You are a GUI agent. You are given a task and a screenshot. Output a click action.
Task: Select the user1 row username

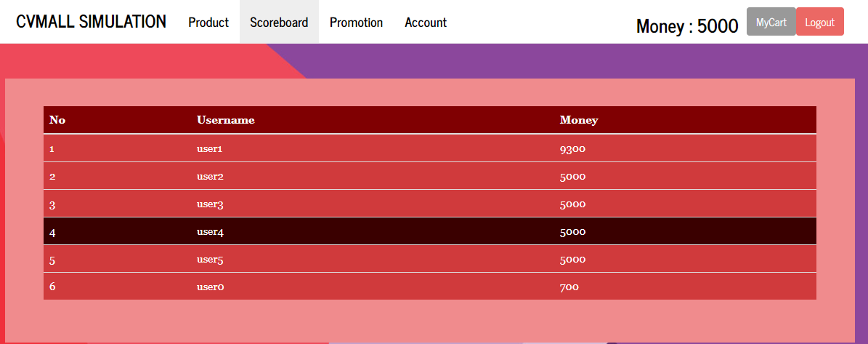tap(209, 148)
